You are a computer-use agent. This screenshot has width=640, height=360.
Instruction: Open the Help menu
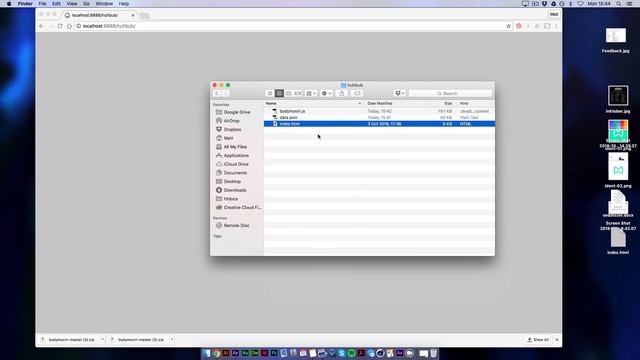coord(124,4)
